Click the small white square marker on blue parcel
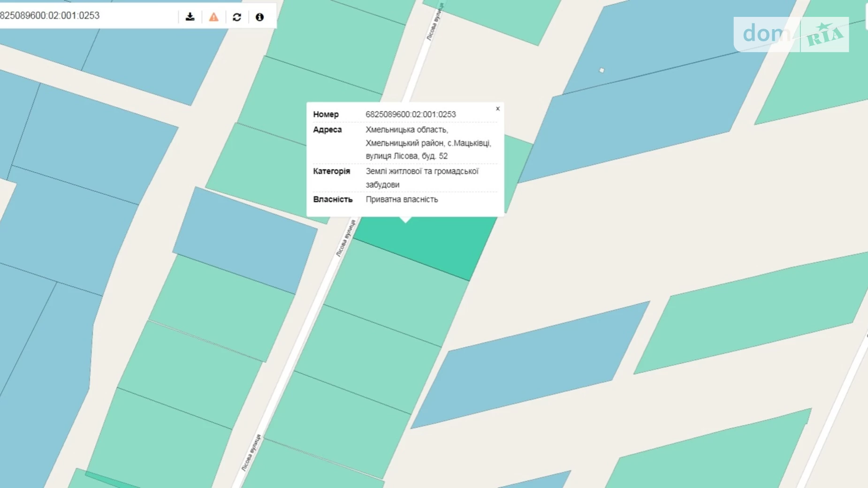 coord(602,70)
